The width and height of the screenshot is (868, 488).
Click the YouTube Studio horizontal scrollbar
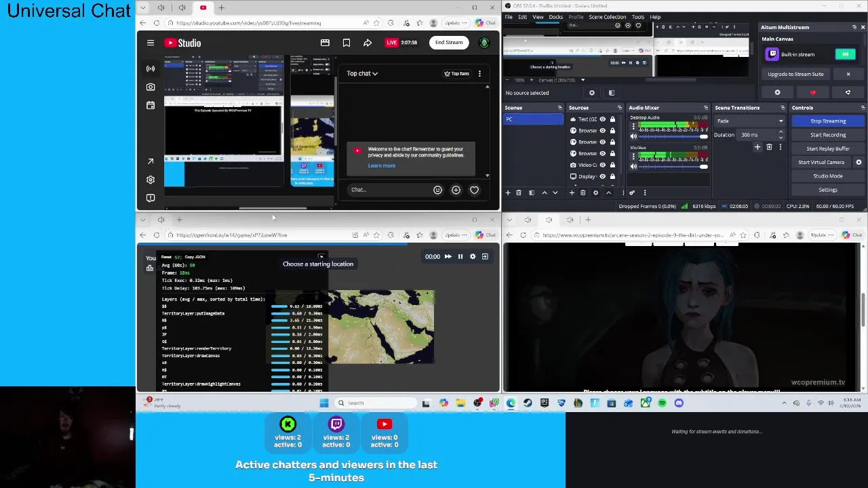pyautogui.click(x=273, y=209)
